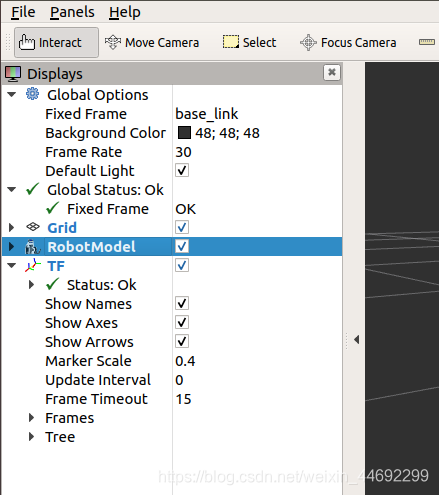Click the Displays panel monitor icon
Screen dimensions: 439x495
[13, 74]
